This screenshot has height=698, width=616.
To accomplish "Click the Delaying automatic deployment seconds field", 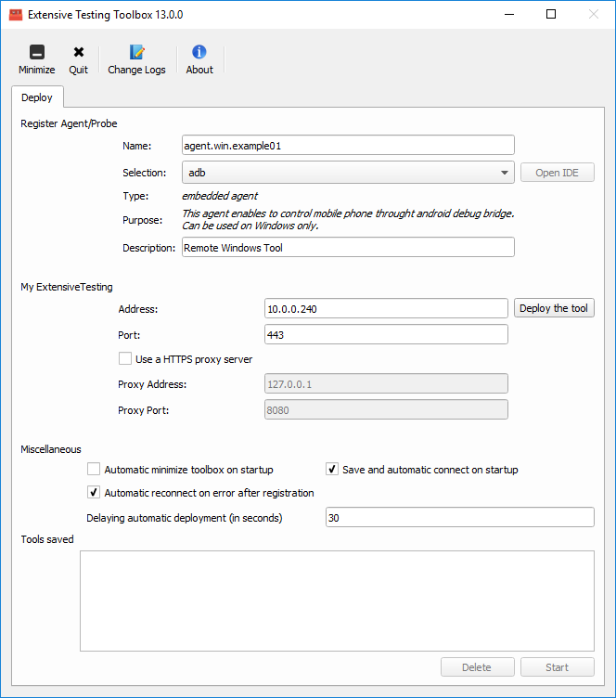I will pyautogui.click(x=460, y=517).
